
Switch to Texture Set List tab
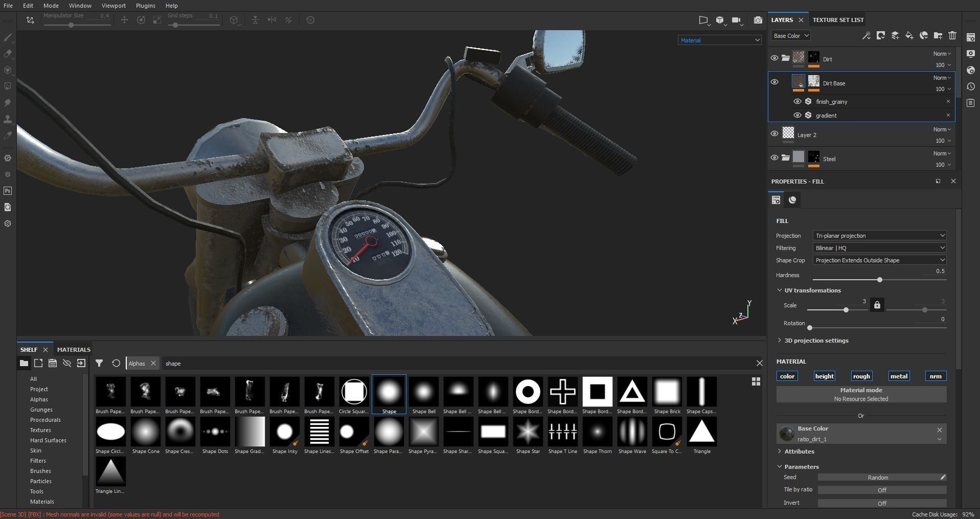tap(838, 20)
